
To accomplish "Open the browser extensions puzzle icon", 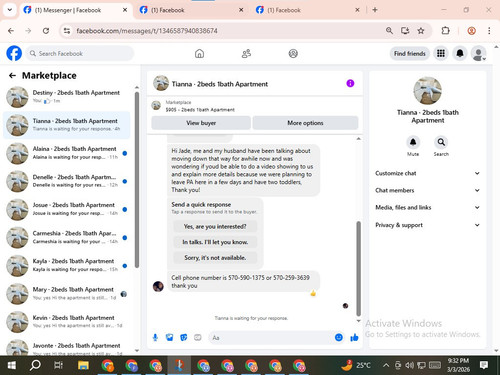I will (x=445, y=31).
